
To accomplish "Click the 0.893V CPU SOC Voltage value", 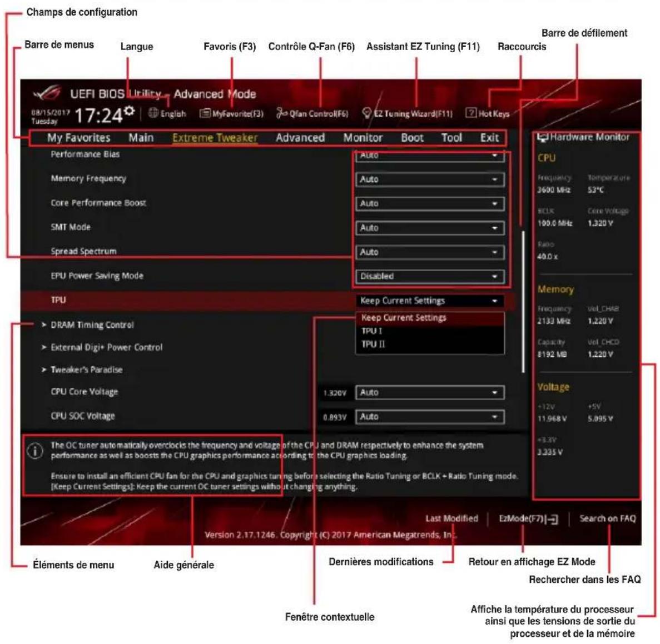I will [x=335, y=417].
